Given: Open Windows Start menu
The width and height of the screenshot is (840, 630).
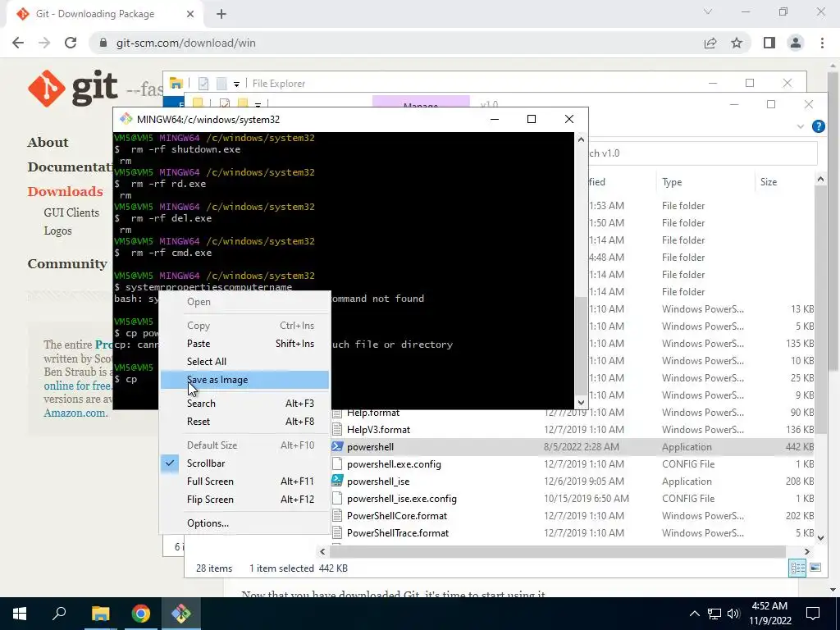Looking at the screenshot, I should pos(20,614).
